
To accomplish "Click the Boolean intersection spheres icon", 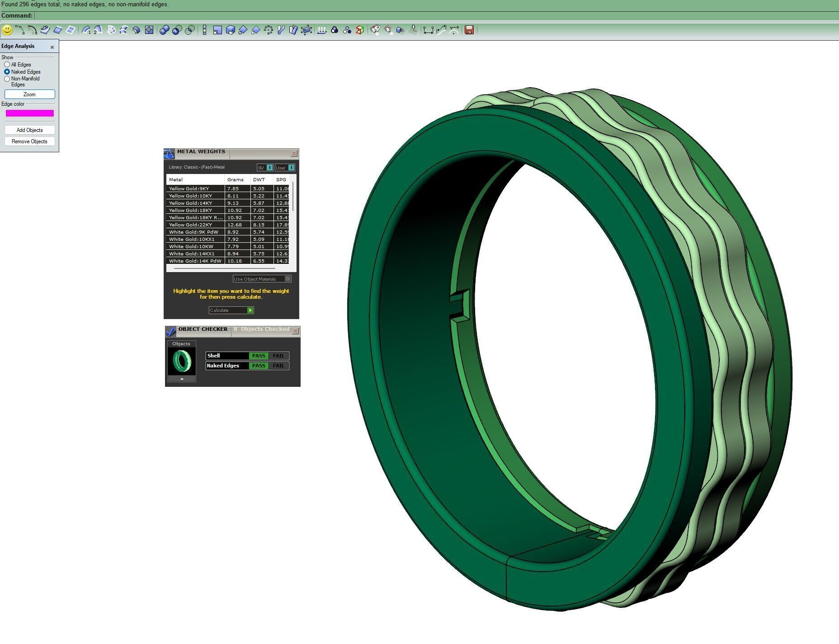I will point(190,30).
